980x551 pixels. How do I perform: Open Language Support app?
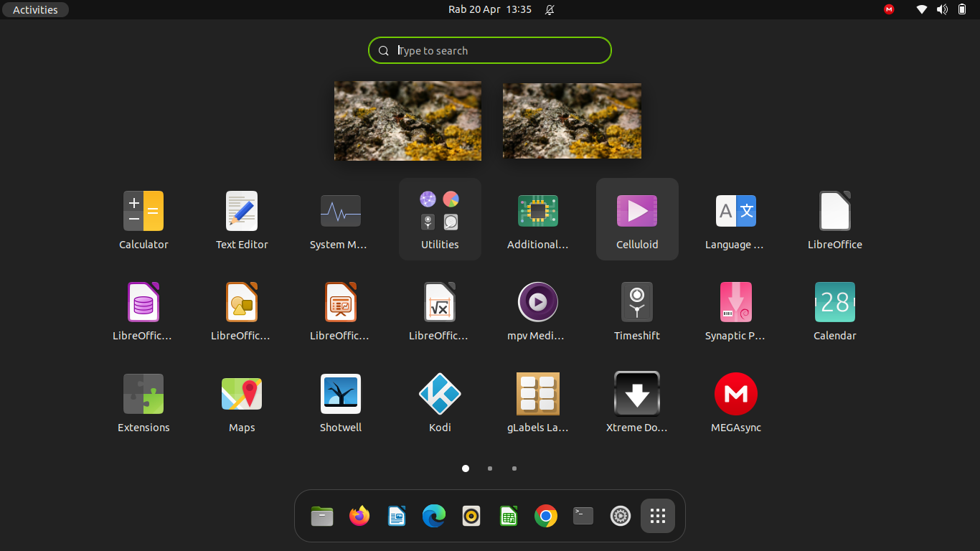[x=736, y=219]
